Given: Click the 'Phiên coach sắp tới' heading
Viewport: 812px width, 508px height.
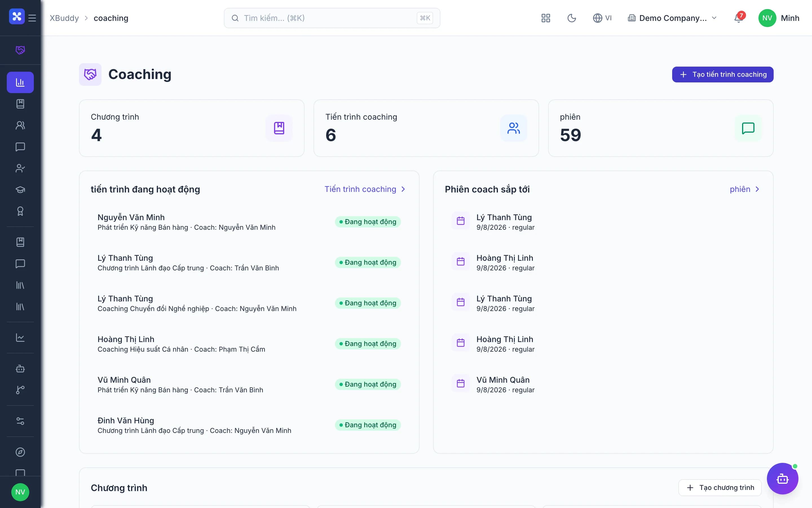Looking at the screenshot, I should tap(487, 189).
